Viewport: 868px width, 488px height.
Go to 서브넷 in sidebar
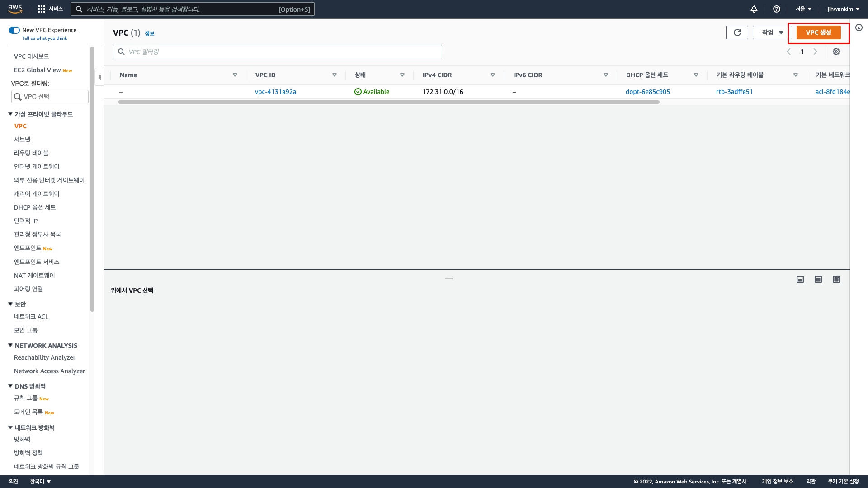(x=22, y=140)
